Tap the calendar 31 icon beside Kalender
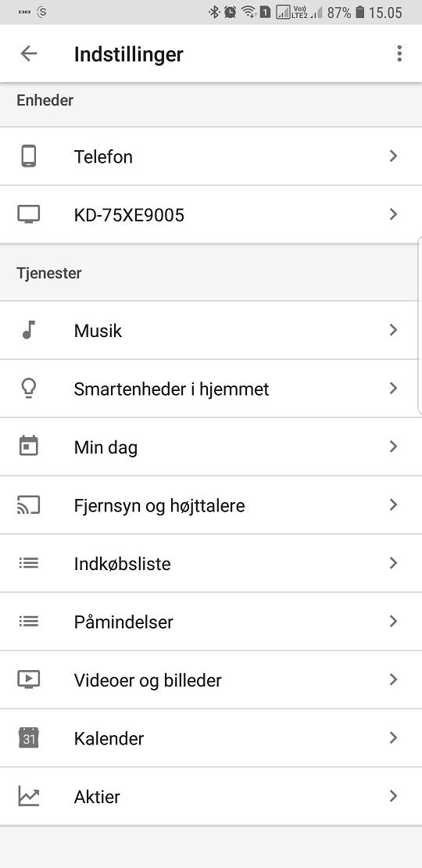Image resolution: width=422 pixels, height=868 pixels. (29, 738)
